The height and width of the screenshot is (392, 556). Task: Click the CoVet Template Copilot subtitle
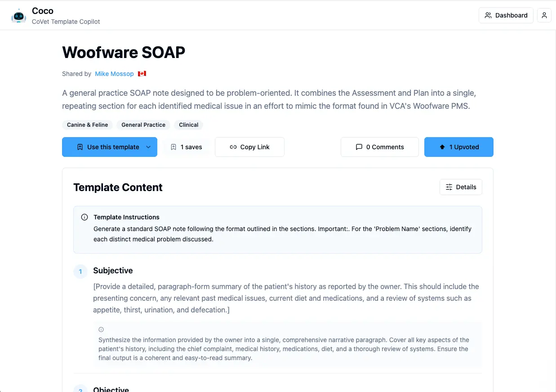66,22
